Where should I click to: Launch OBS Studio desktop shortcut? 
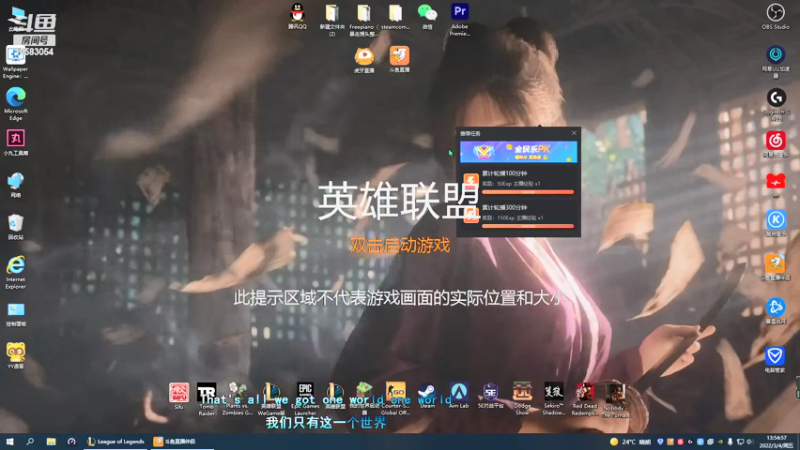click(776, 16)
